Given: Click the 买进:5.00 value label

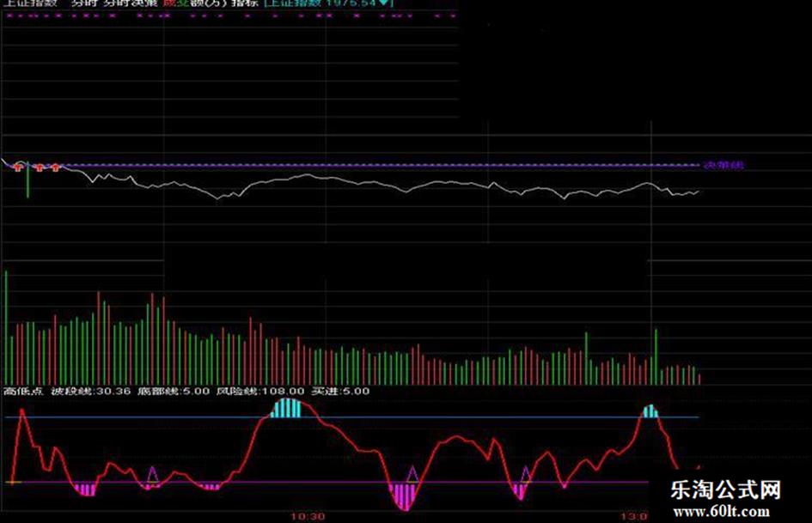Looking at the screenshot, I should [340, 391].
